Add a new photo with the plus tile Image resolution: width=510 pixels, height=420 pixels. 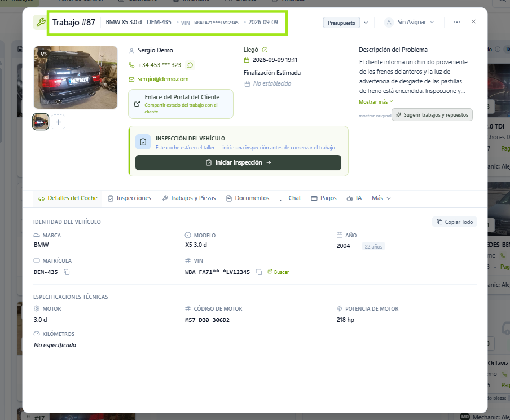(x=58, y=122)
